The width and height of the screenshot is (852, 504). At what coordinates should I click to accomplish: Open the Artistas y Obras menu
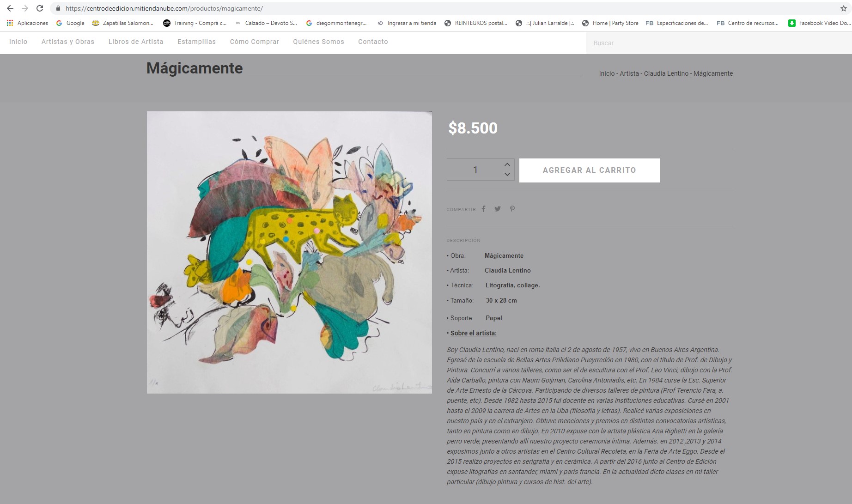tap(68, 42)
